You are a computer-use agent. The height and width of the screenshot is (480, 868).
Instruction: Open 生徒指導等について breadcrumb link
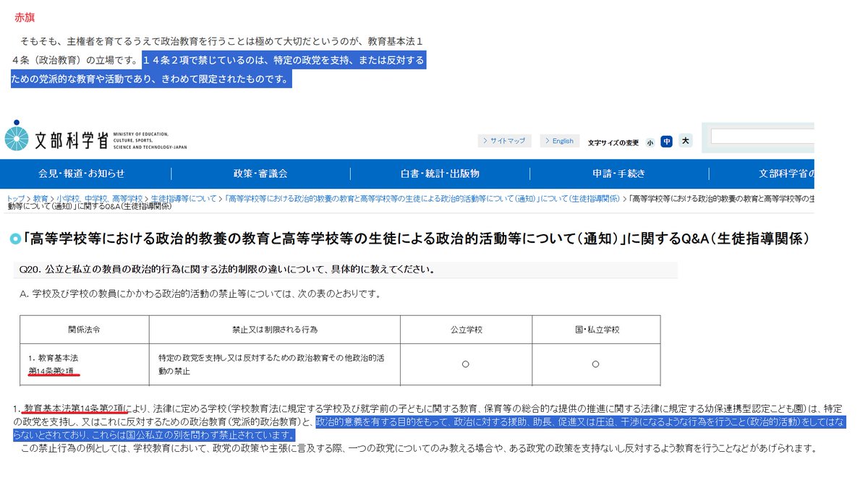pos(184,198)
